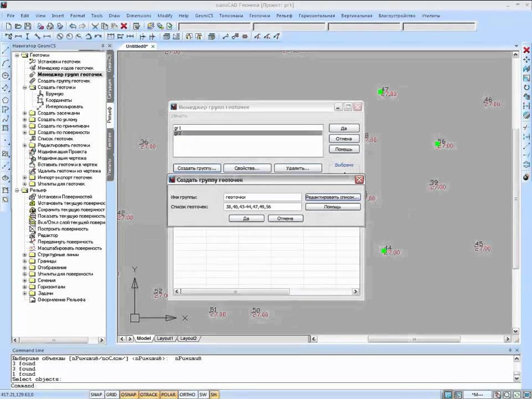The height and width of the screenshot is (399, 532).
Task: Click the Redo arrow icon
Action: click(x=82, y=26)
